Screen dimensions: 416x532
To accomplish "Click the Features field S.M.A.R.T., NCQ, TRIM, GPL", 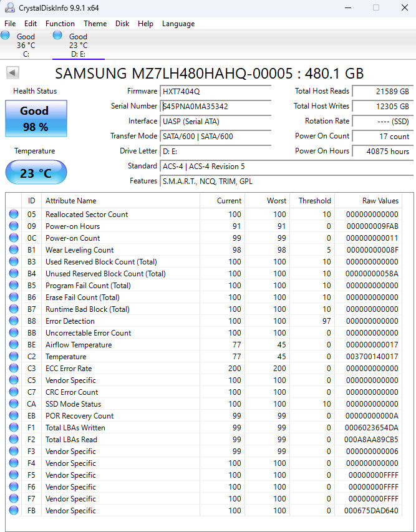I will pyautogui.click(x=286, y=181).
